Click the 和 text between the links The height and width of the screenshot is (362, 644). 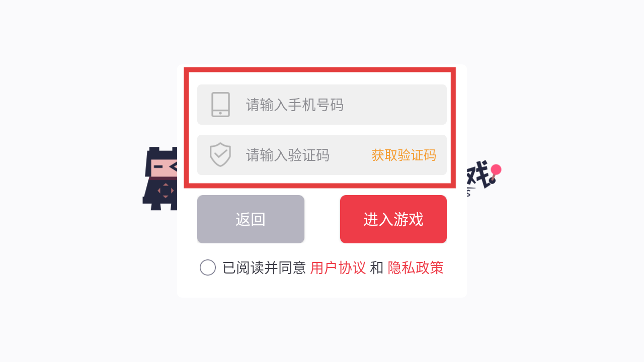pos(377,267)
